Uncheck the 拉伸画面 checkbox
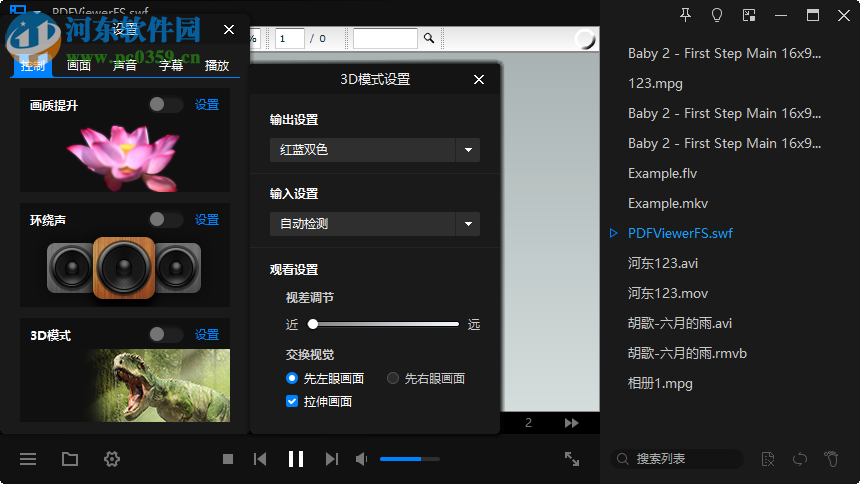Viewport: 860px width, 484px height. click(x=292, y=401)
